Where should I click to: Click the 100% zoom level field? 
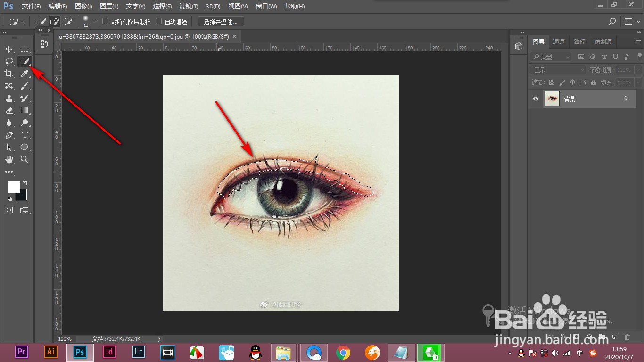(x=65, y=339)
